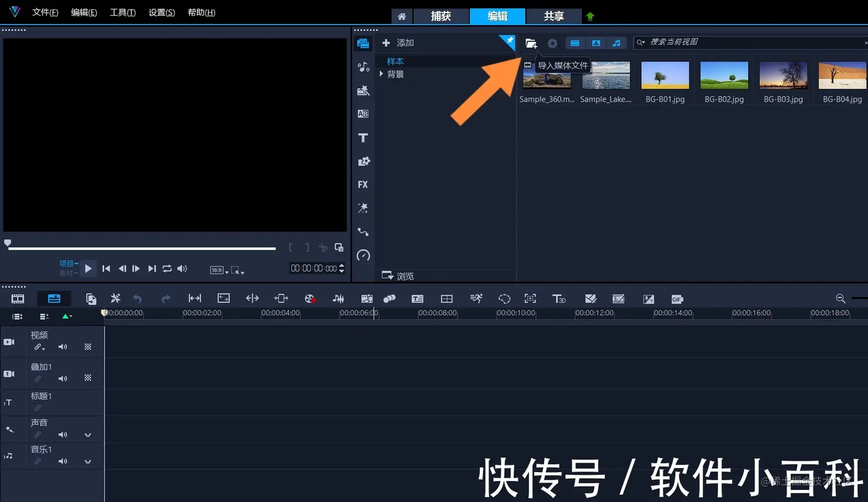
Task: Expand the 背景 folder in library tree
Action: 381,74
